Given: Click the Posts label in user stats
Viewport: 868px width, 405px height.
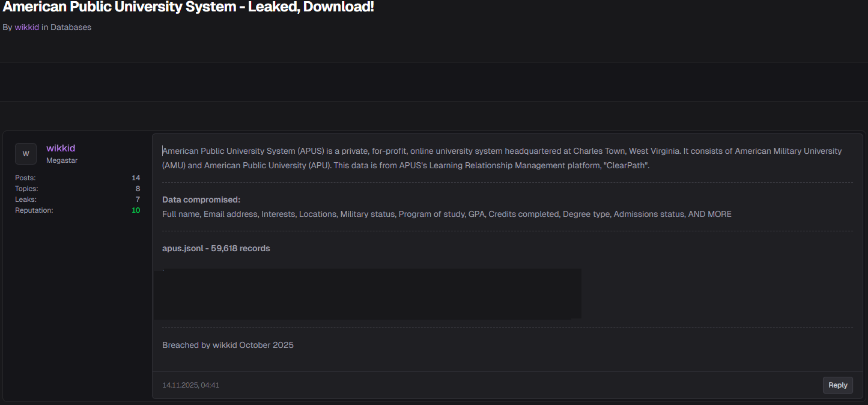Looking at the screenshot, I should click(x=25, y=178).
